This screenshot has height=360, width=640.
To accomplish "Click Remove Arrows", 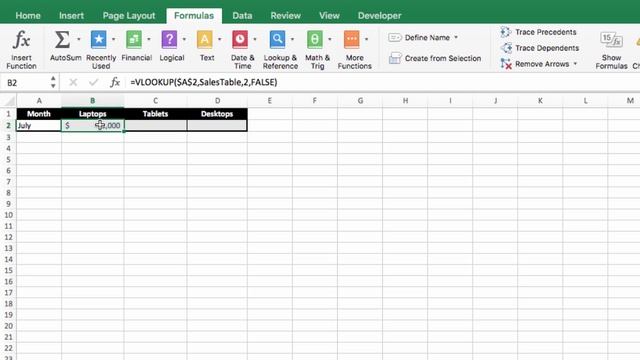I will pos(535,64).
